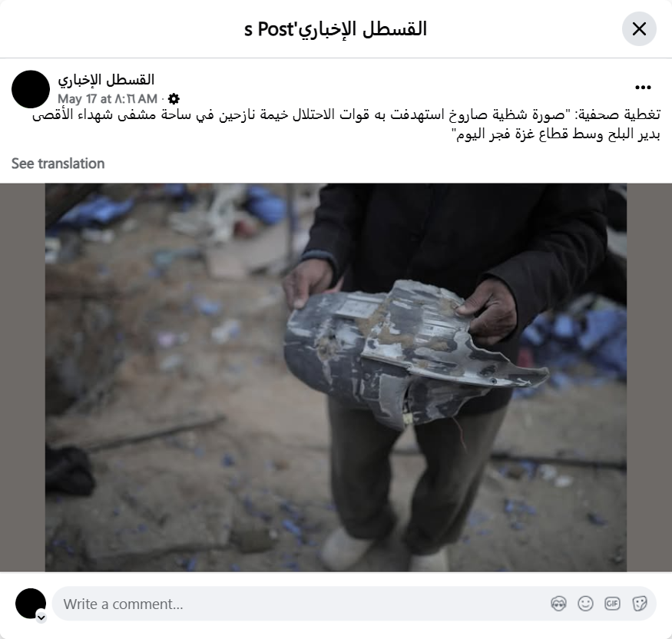Open the page profile picture
The width and height of the screenshot is (672, 639).
point(31,89)
